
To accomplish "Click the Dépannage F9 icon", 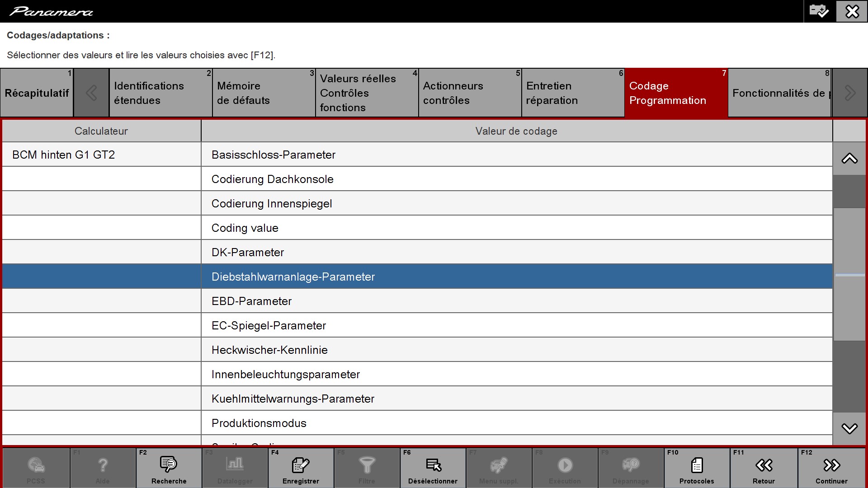I will tap(631, 468).
